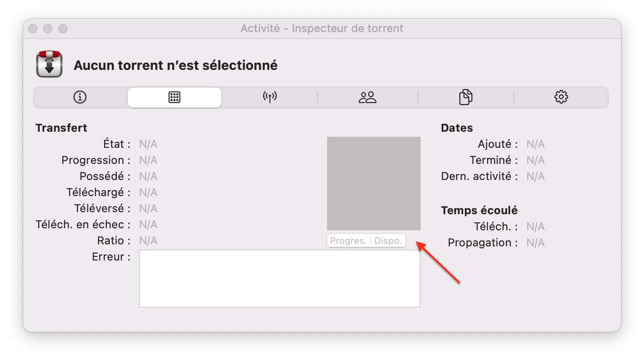Click the Aucun torrent n'est sélectionné heading
The image size is (644, 359).
pyautogui.click(x=175, y=65)
